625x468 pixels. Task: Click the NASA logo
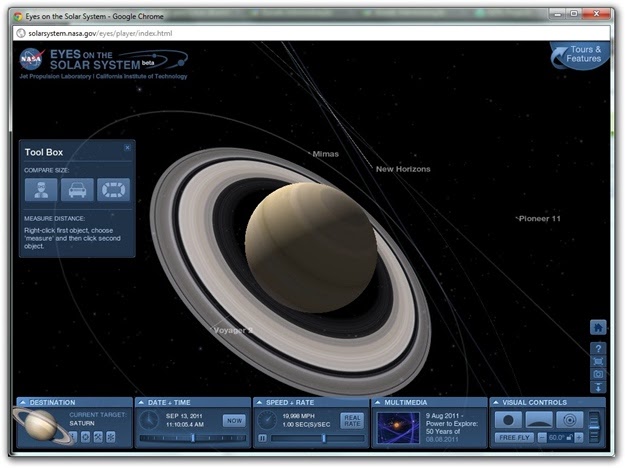click(31, 59)
